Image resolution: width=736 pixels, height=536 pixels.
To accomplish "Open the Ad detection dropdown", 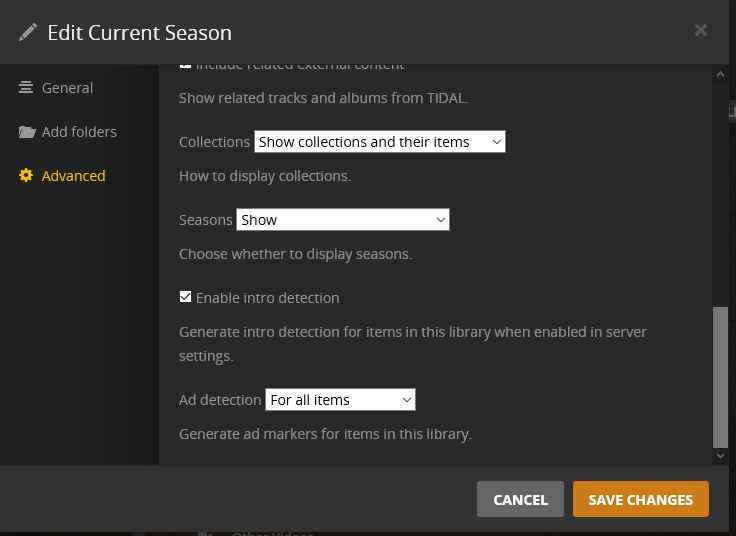I will (x=340, y=400).
